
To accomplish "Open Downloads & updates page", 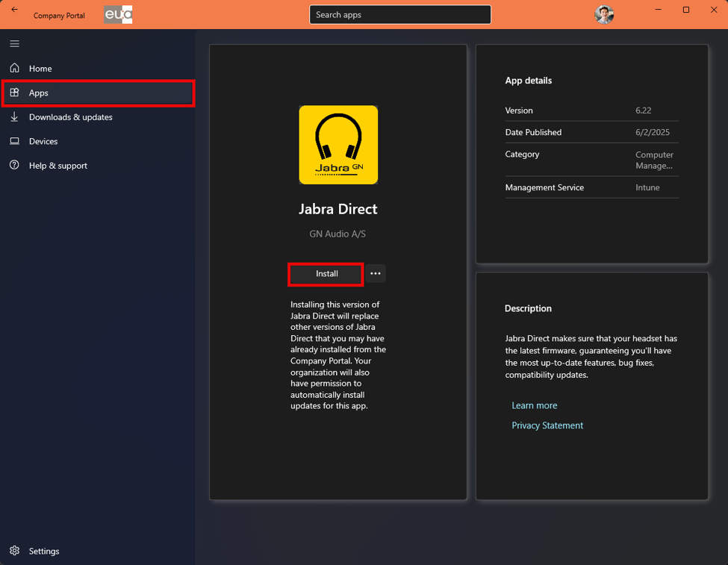I will [x=98, y=117].
